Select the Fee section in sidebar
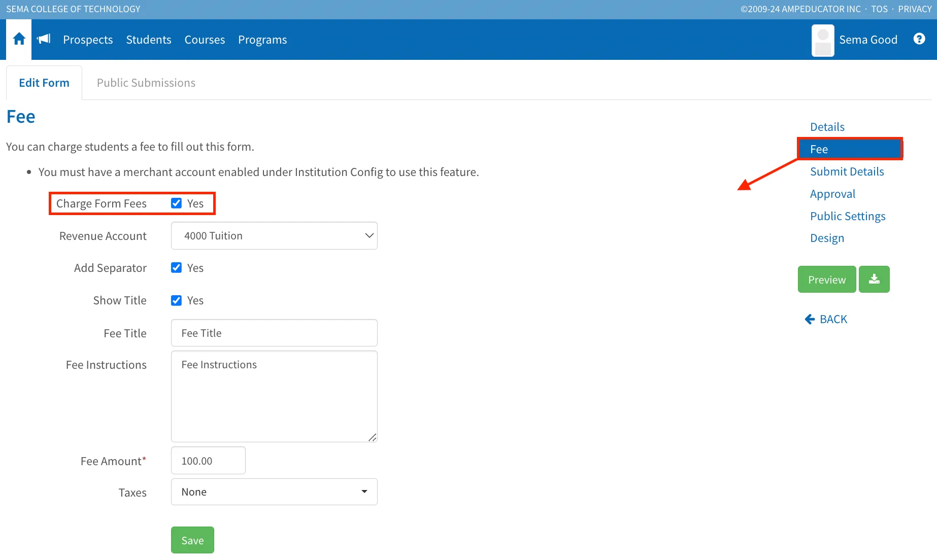937x560 pixels. (x=850, y=149)
